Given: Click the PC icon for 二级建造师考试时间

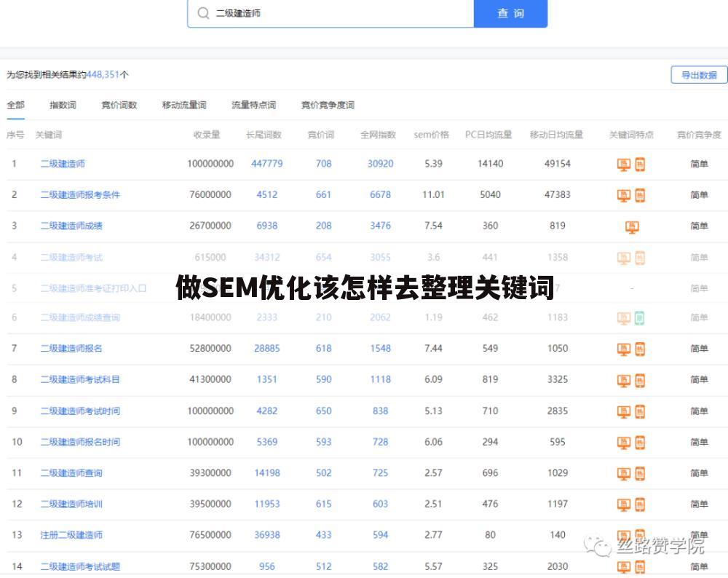Looking at the screenshot, I should pos(624,411).
